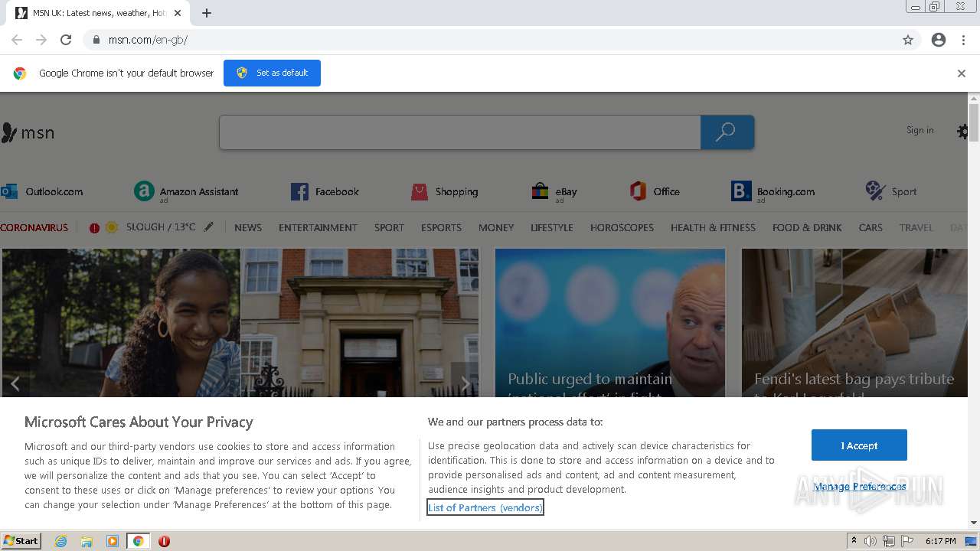Click the Sign in link
Screen dimensions: 980x551
tap(920, 130)
